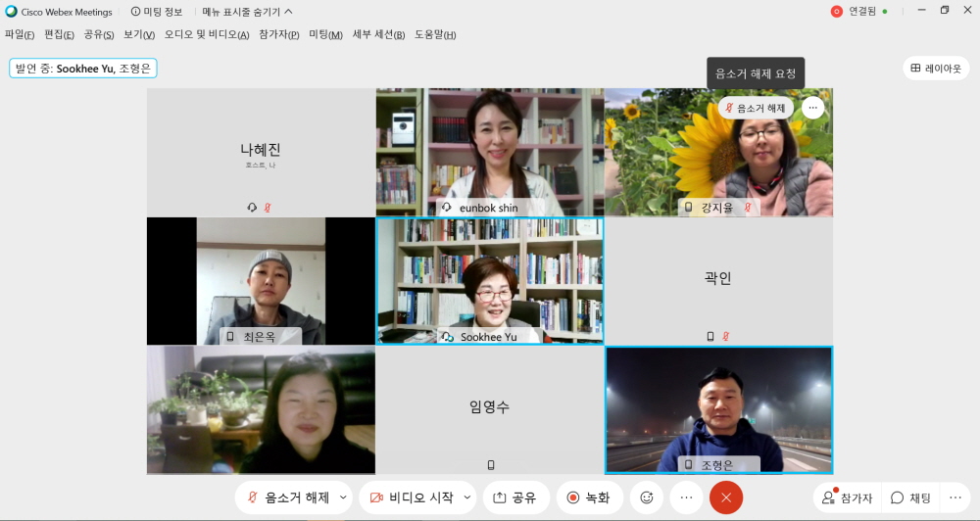Click the audio icon beside Sookhee Yu's name

[447, 337]
